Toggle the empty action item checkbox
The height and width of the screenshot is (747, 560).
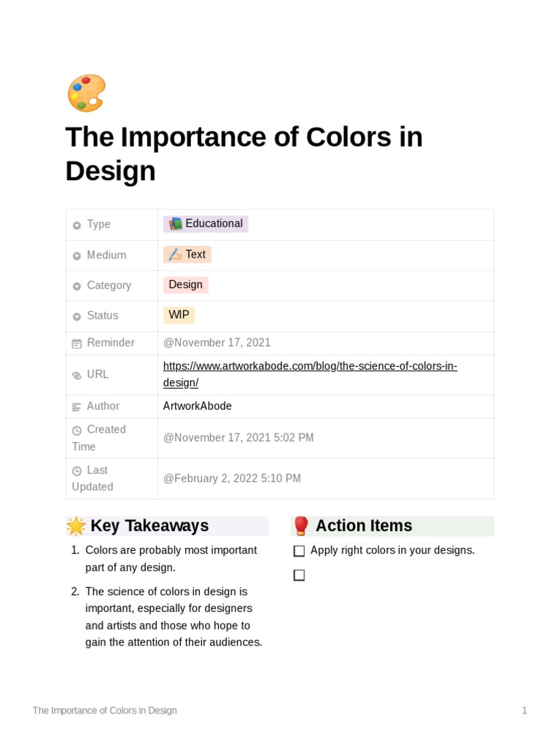(299, 576)
